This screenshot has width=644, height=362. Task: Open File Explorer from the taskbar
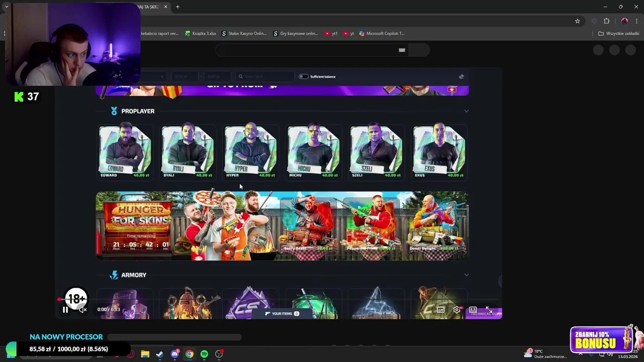(145, 354)
